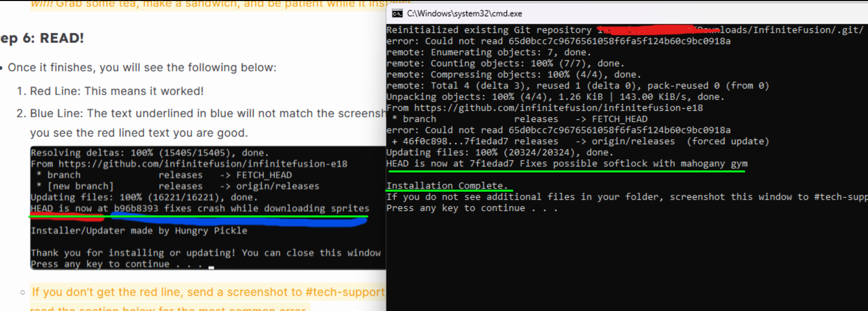The height and width of the screenshot is (311, 868).
Task: Click "HEAD is now at 7f1edad7" line
Action: (x=567, y=163)
